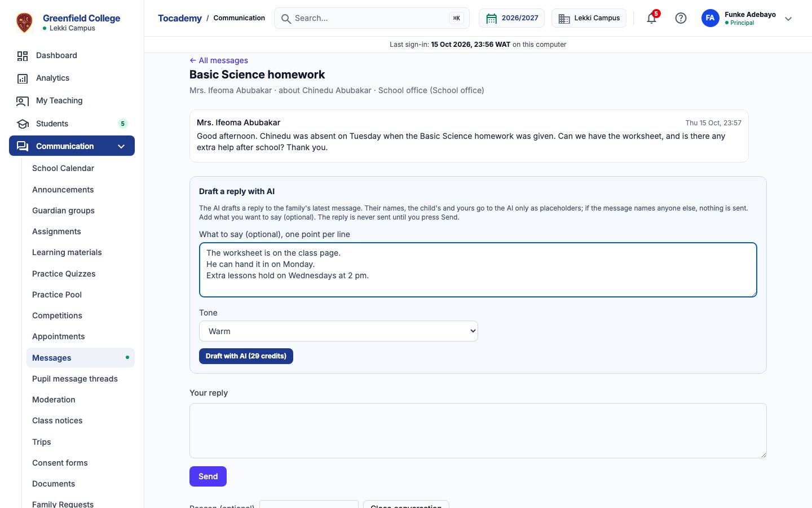Viewport: 812px width, 508px height.
Task: Click the All messages back link
Action: tap(219, 60)
